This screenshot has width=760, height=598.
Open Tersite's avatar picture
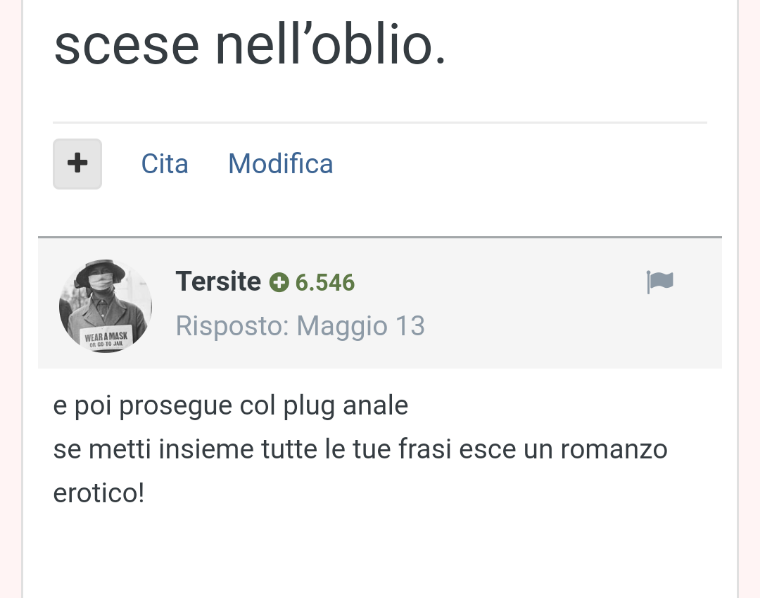point(105,306)
